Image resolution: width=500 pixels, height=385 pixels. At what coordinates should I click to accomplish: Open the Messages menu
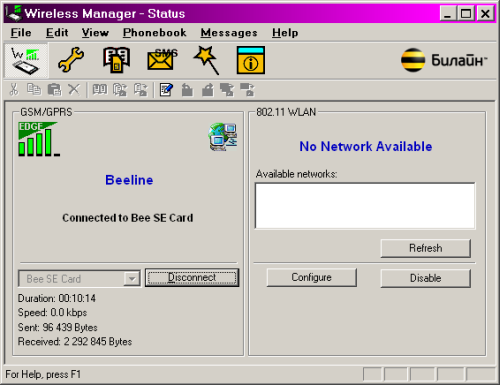tap(229, 33)
